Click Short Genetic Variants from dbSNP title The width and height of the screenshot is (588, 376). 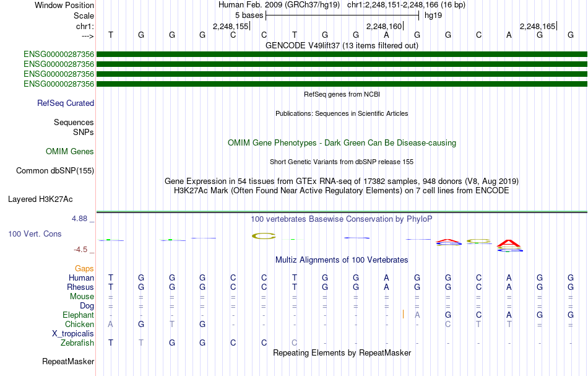point(342,162)
